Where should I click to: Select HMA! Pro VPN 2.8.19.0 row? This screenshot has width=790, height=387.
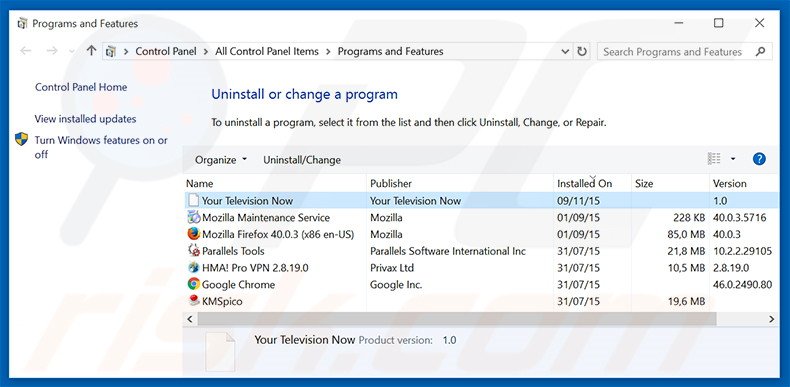481,268
